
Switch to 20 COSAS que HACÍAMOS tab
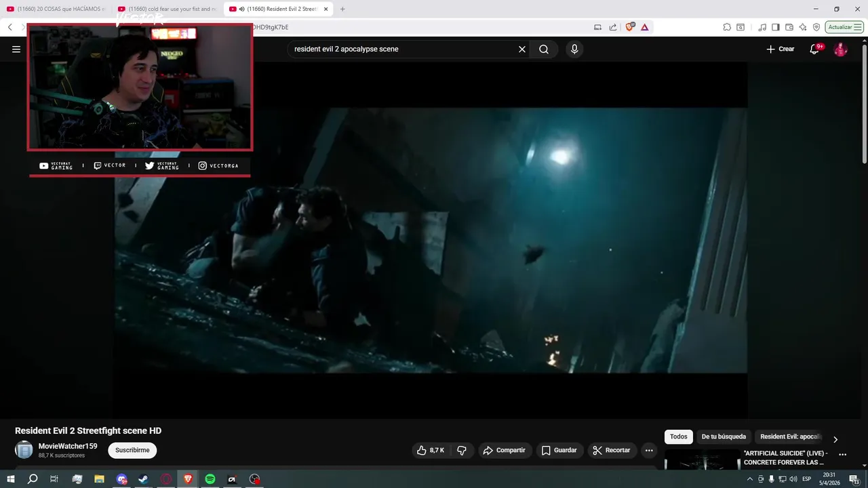point(56,9)
